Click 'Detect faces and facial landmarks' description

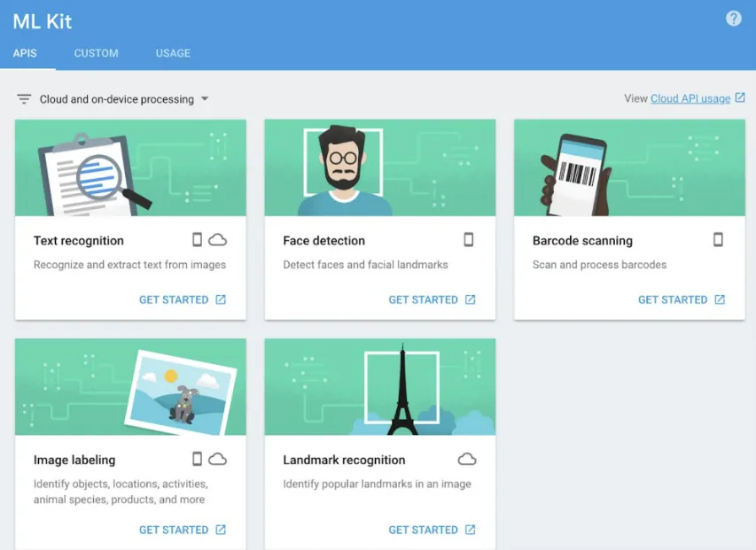[x=365, y=265]
